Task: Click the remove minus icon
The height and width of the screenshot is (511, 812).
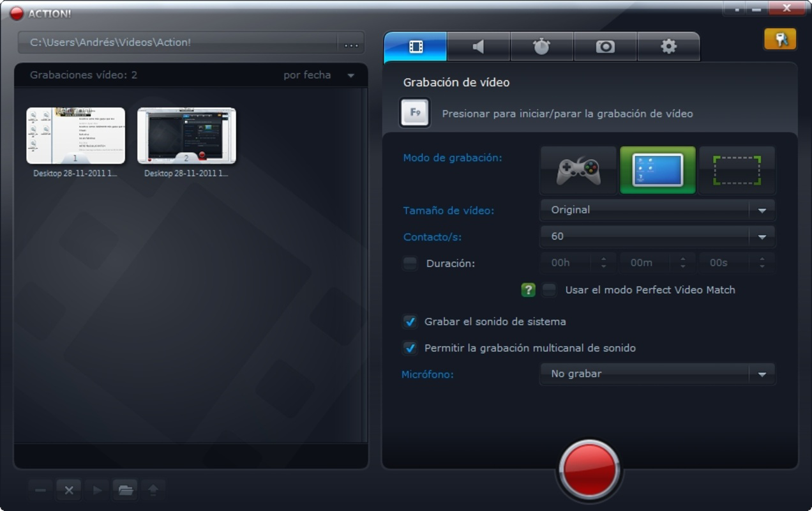Action: [40, 490]
